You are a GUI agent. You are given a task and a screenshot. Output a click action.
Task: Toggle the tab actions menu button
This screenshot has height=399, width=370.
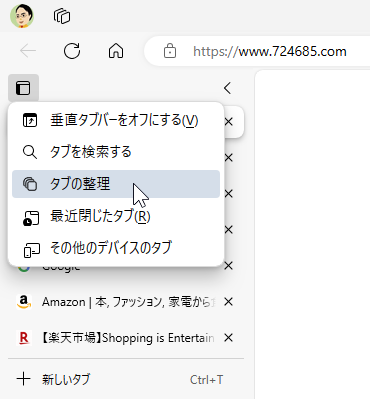(23, 88)
